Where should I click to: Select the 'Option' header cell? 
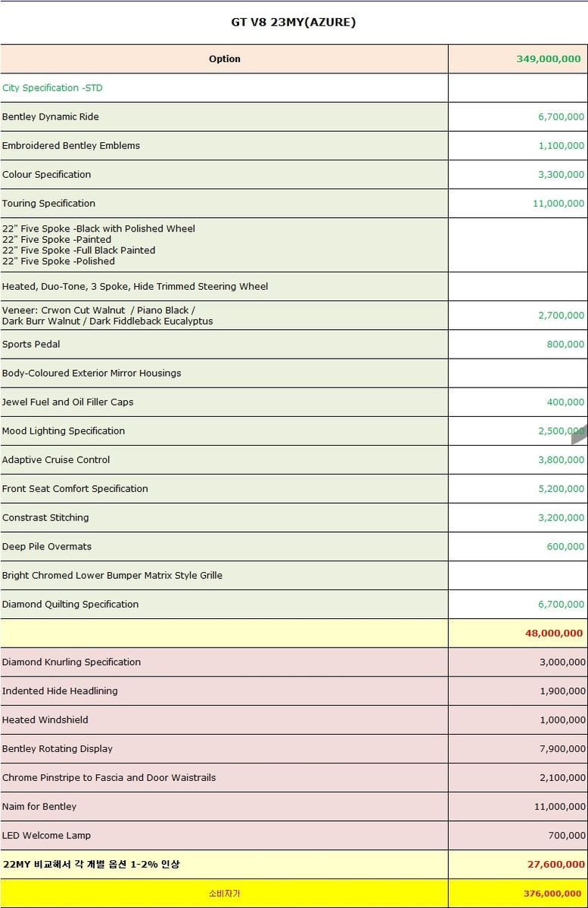[224, 59]
